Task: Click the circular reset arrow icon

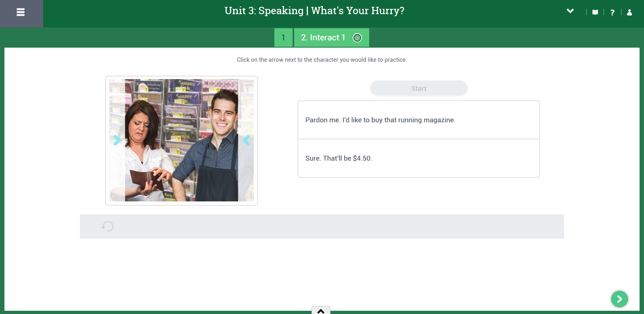Action: [107, 226]
